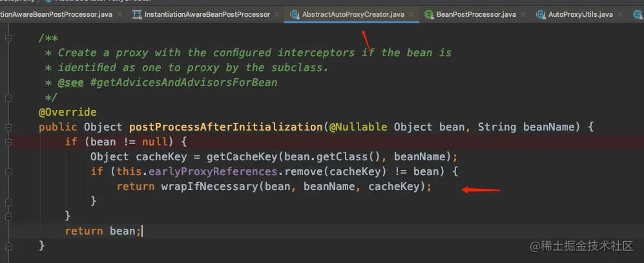Click the earlyProxyReferences field

(x=213, y=172)
